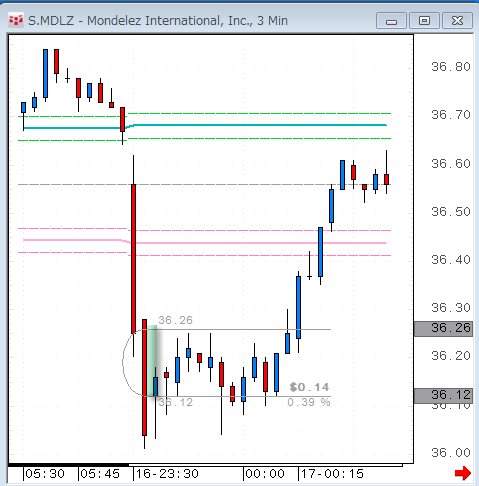Click the 0.39 % measurement label
The image size is (479, 486).
point(309,402)
